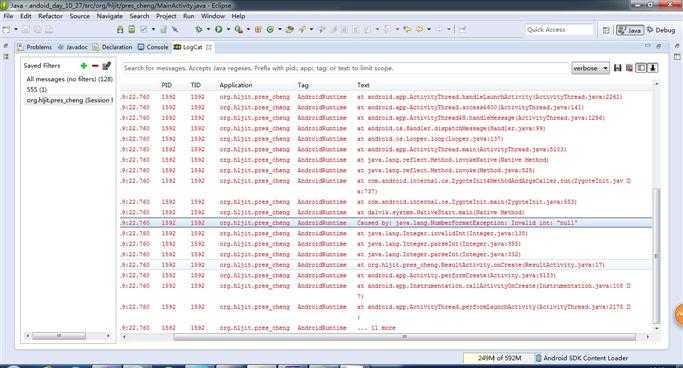This screenshot has width=683, height=368.
Task: Select the 'All messages (no filters)' filter
Action: 70,79
